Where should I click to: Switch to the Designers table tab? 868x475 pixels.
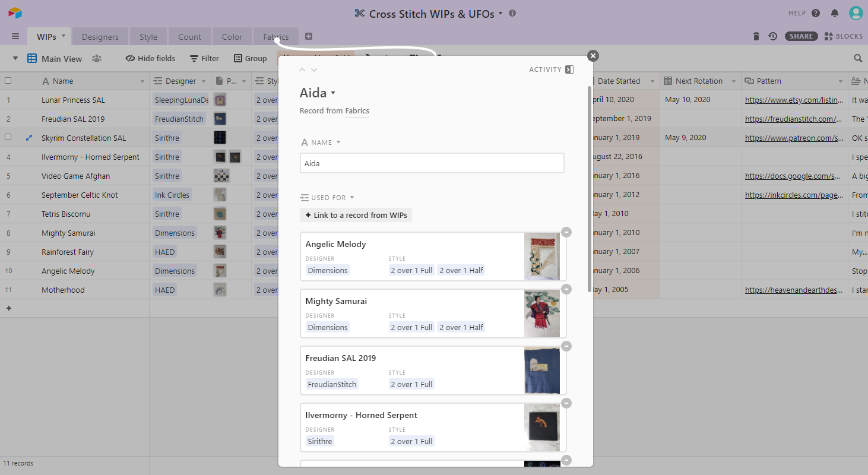click(100, 36)
